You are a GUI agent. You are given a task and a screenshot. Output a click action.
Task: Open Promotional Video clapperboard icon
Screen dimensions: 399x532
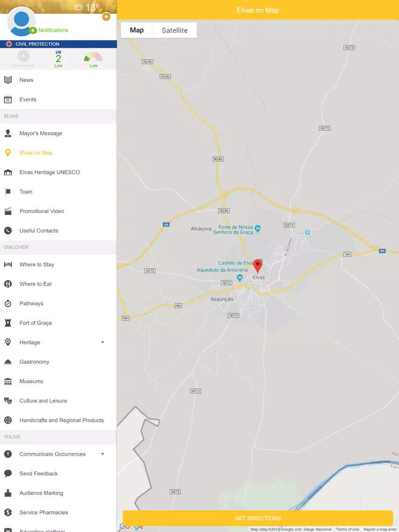click(8, 211)
